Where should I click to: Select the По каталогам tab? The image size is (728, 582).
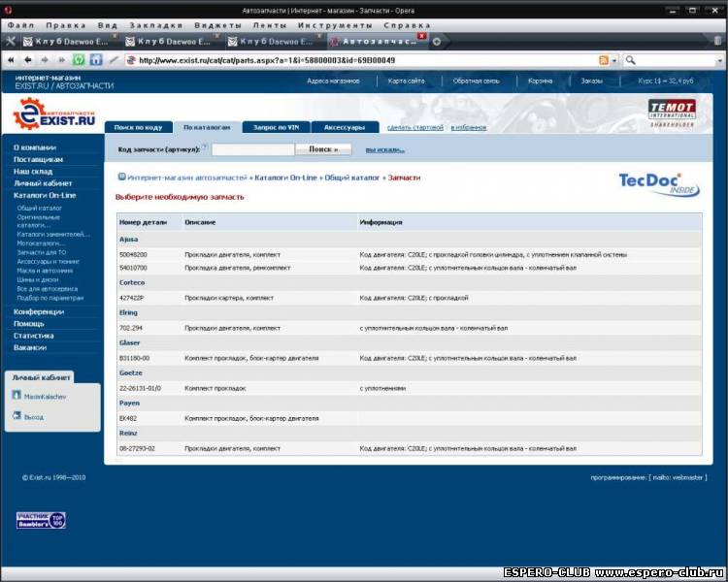[x=207, y=127]
